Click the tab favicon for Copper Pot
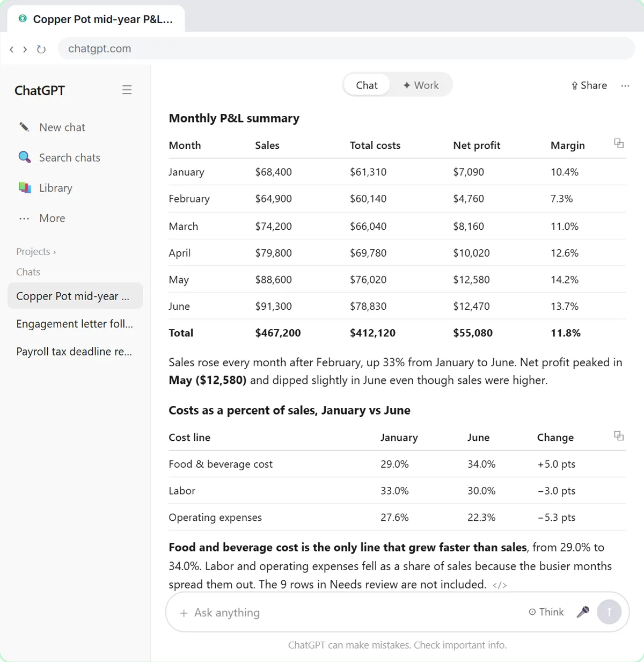 click(23, 19)
